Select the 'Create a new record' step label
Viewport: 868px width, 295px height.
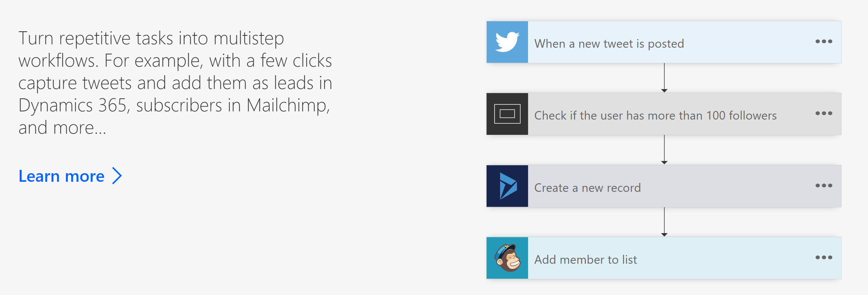pos(587,188)
